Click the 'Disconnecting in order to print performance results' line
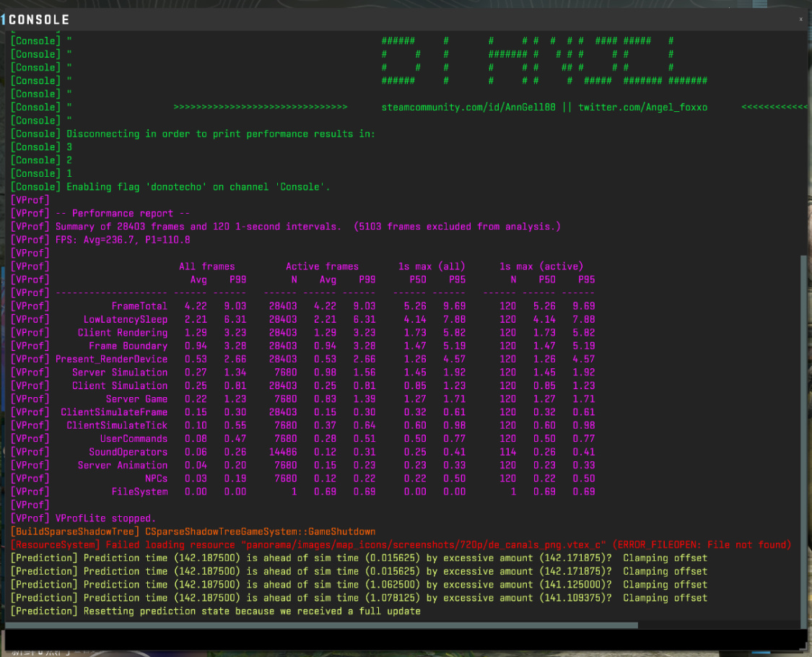This screenshot has width=812, height=657. click(x=193, y=134)
